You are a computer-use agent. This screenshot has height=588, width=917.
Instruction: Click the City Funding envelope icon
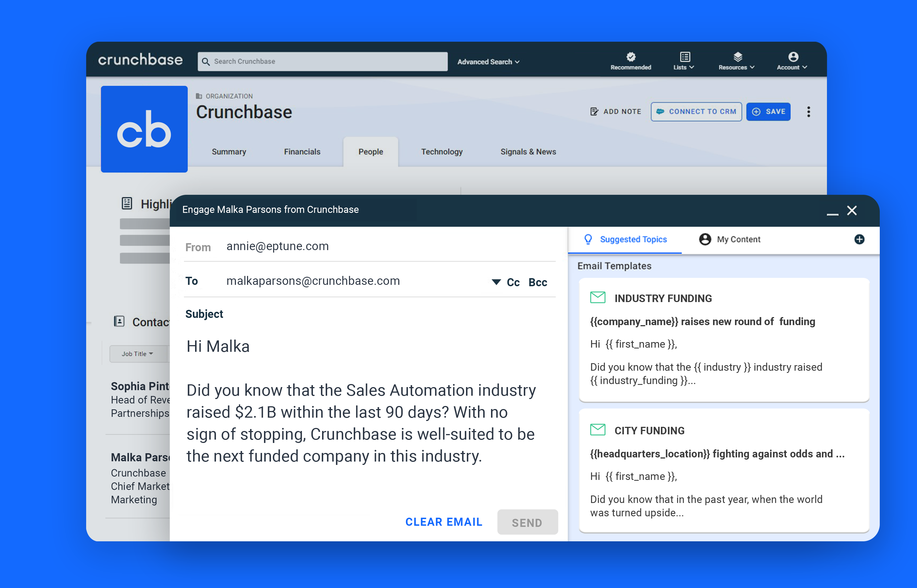pos(598,430)
